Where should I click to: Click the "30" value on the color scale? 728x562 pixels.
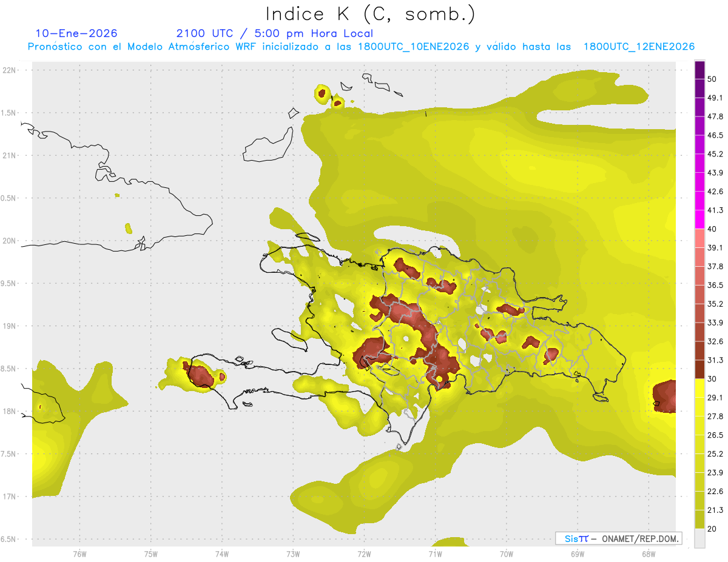(x=713, y=379)
